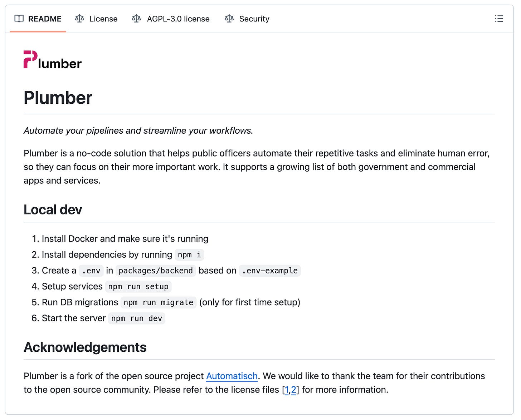
Task: Click 'Plumber is a no-code solution' paragraph
Action: (x=257, y=167)
